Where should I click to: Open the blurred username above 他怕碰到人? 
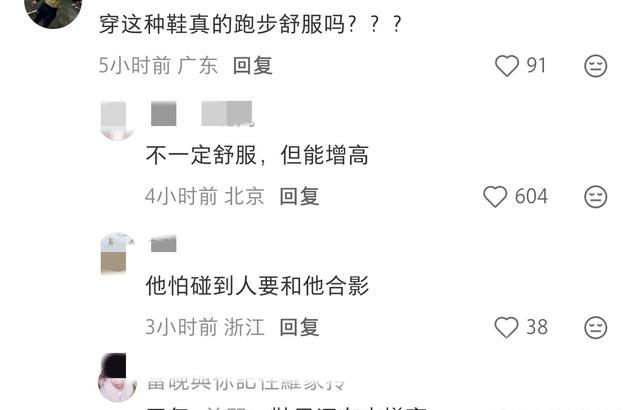[163, 244]
